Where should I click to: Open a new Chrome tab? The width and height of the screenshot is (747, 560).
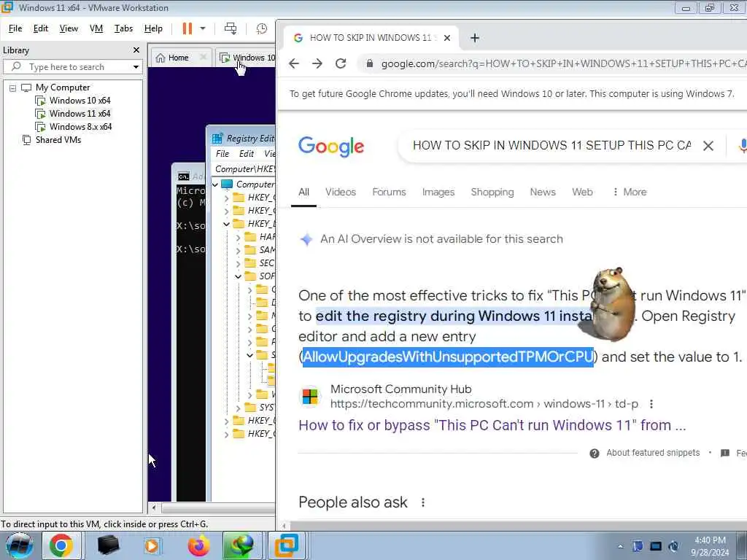click(x=474, y=38)
